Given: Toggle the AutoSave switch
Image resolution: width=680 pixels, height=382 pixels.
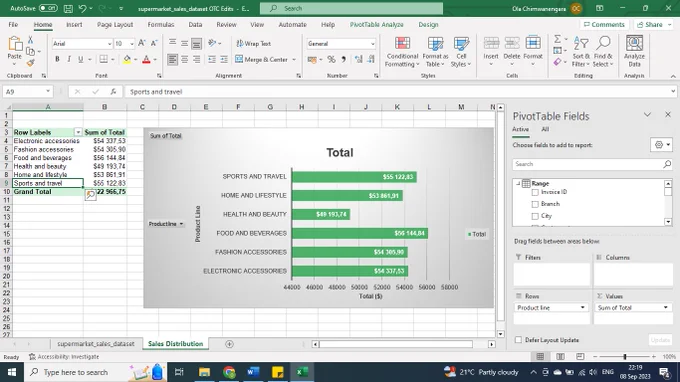Looking at the screenshot, I should 48,8.
